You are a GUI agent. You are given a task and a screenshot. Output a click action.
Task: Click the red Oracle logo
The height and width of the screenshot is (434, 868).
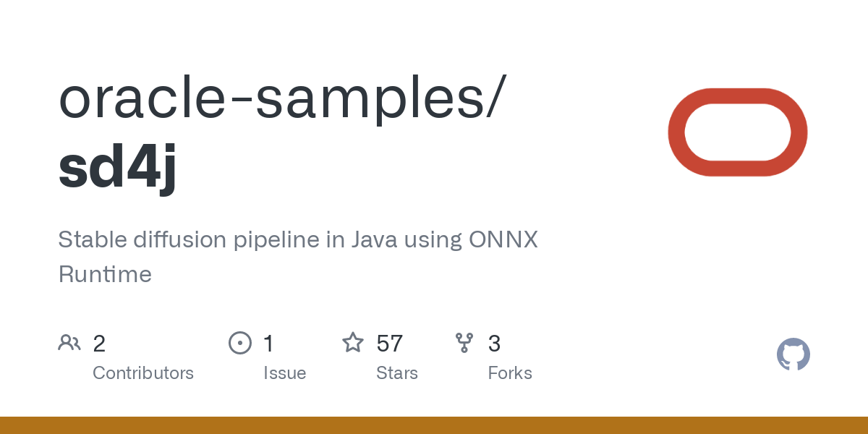click(737, 132)
